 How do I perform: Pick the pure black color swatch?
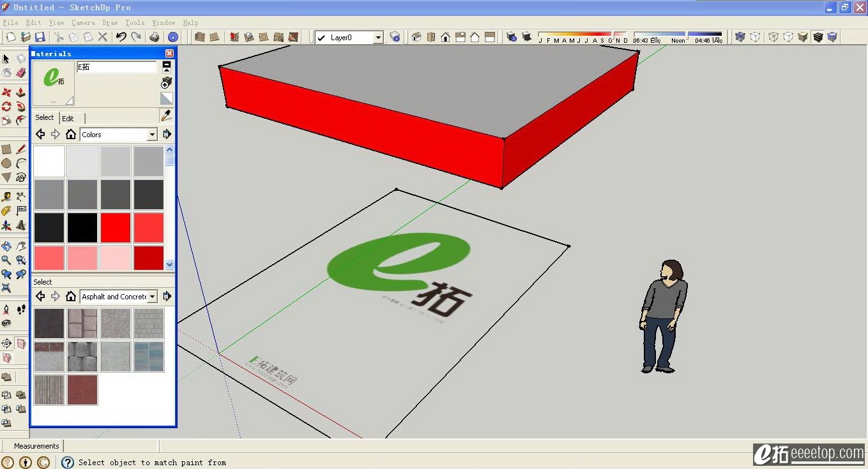82,228
